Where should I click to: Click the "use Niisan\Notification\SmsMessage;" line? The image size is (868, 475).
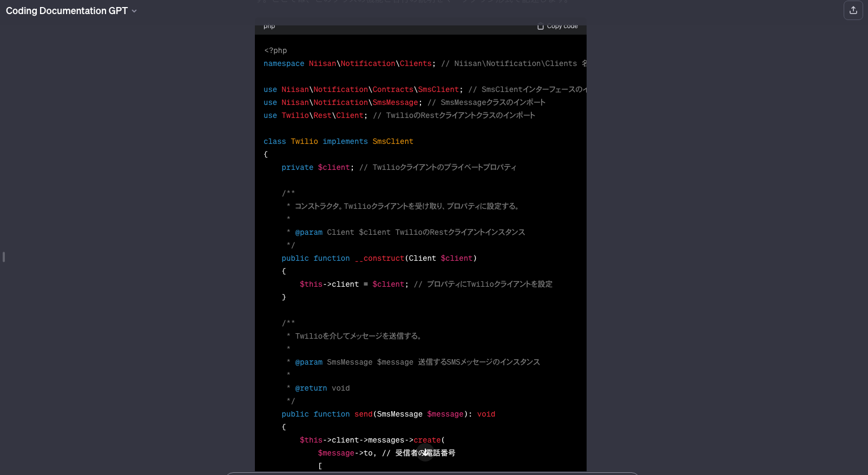(343, 102)
